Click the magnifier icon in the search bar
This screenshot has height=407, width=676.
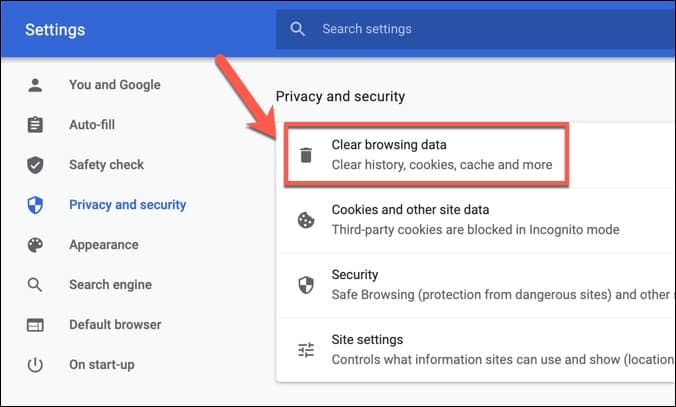[298, 29]
